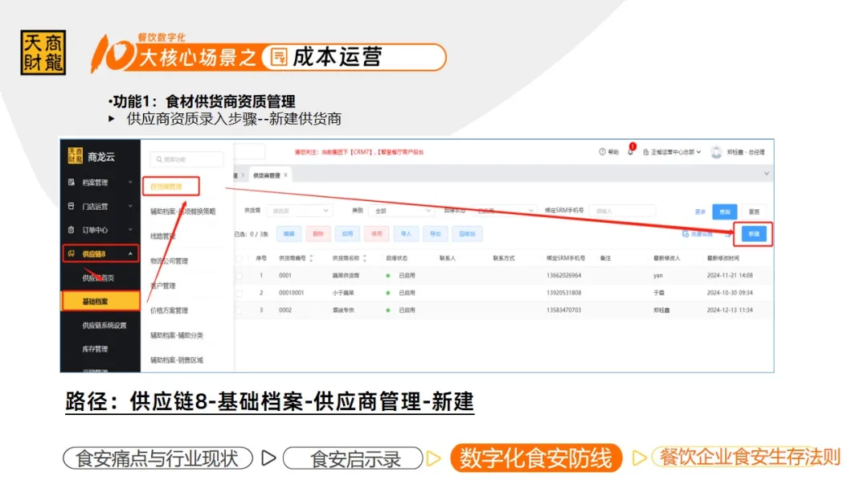Tick the select-all checkbox in table header

pos(240,259)
